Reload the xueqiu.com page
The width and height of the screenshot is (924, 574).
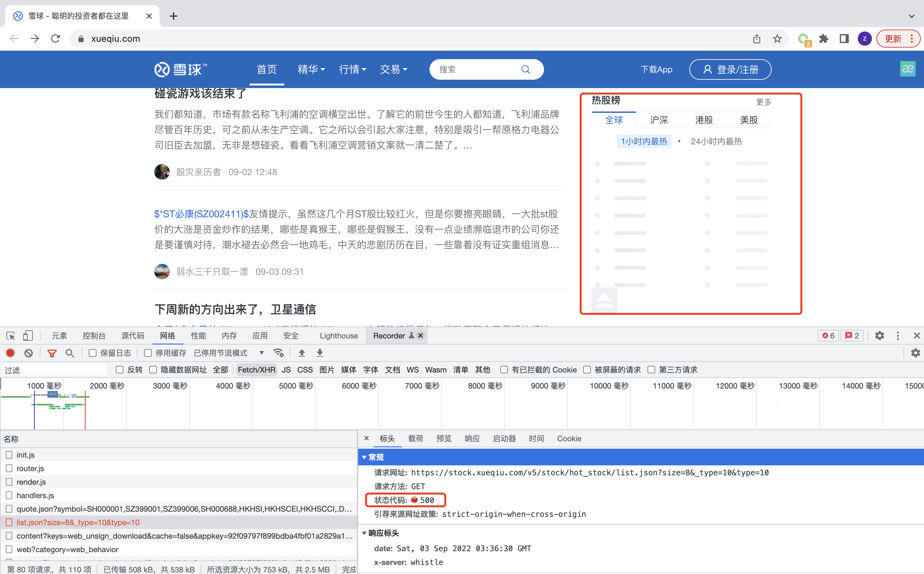pyautogui.click(x=55, y=38)
